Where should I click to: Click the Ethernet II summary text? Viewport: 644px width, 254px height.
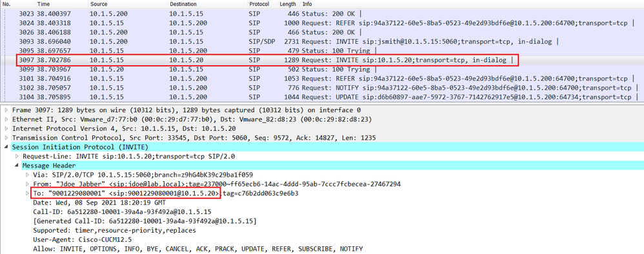click(192, 119)
